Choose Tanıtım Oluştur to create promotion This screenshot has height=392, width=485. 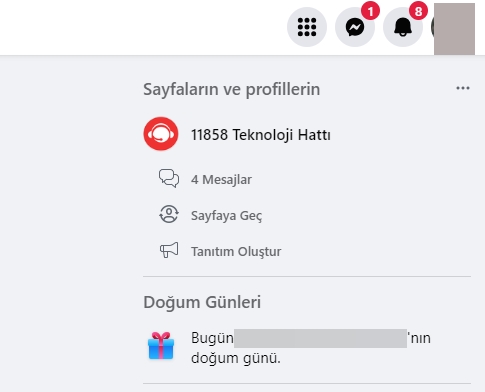point(236,252)
